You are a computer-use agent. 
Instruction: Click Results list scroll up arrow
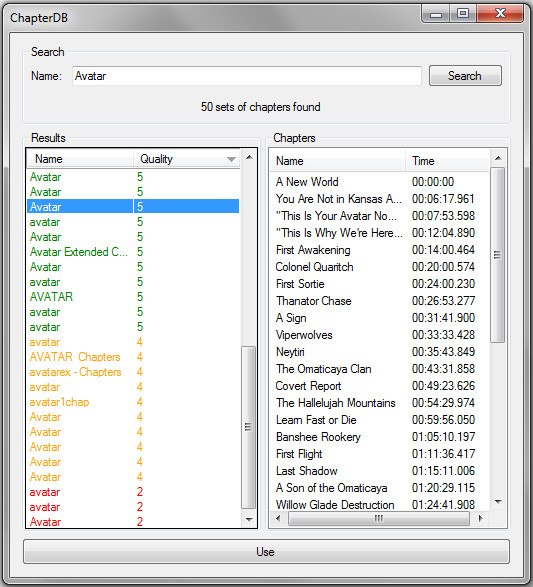pos(249,157)
